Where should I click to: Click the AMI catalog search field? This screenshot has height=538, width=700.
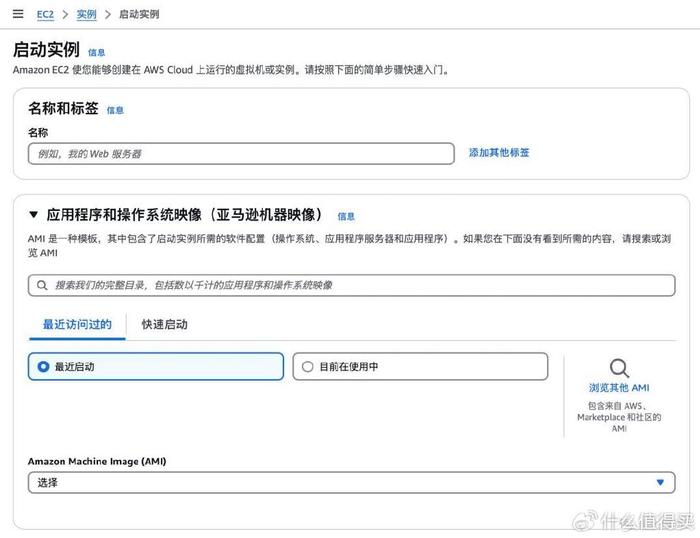click(351, 285)
